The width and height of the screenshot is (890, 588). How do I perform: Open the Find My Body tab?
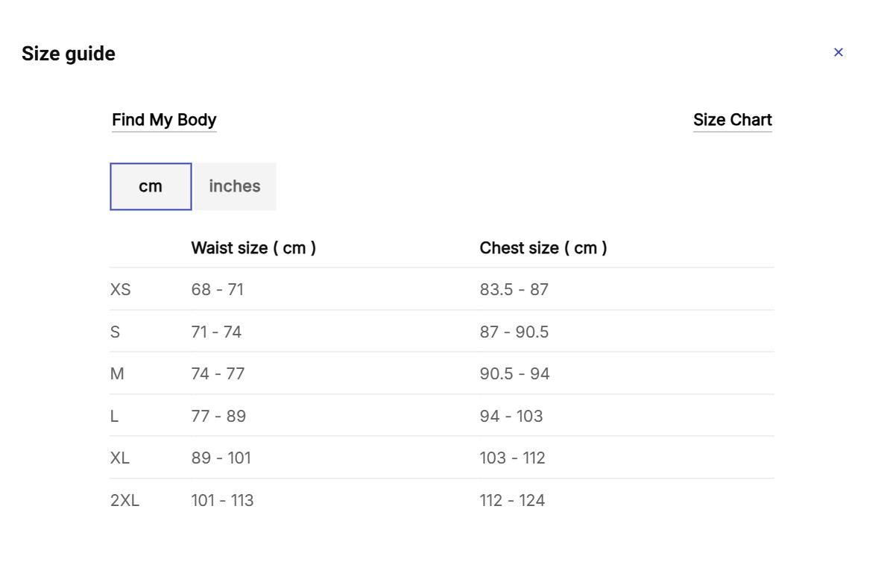[164, 120]
